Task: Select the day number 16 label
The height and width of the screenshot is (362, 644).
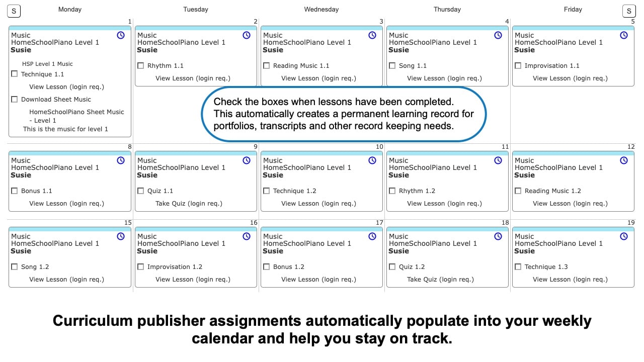Action: click(x=254, y=223)
